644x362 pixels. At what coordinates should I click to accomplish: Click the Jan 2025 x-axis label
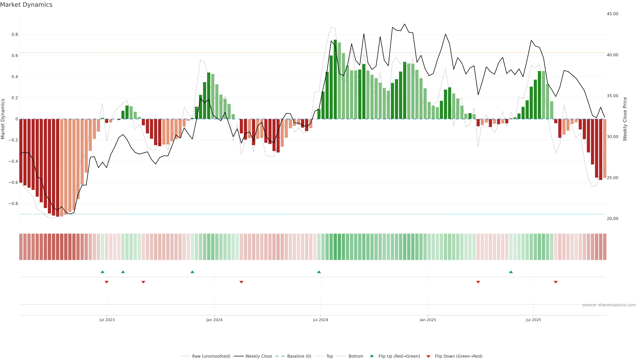click(428, 320)
